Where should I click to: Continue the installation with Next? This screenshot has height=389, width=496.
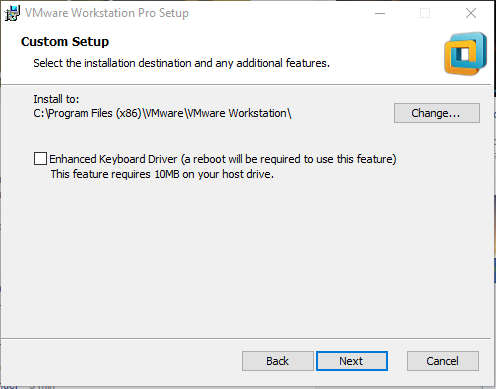coord(352,361)
